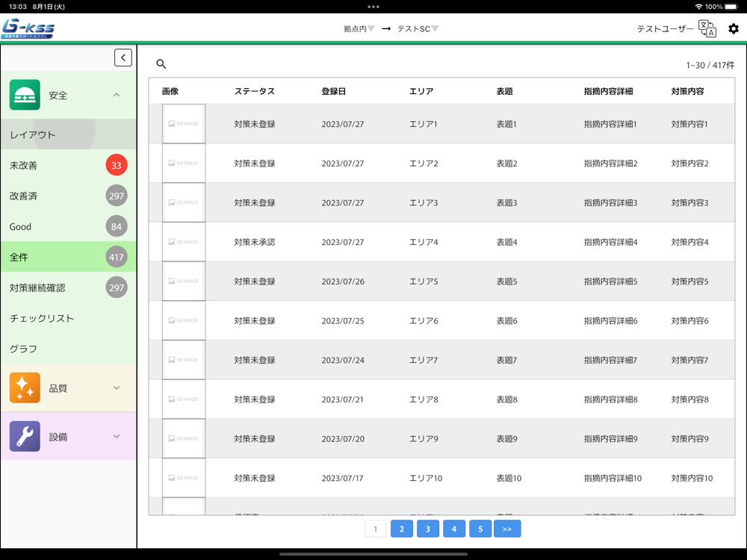Open the グラフ menu item
The height and width of the screenshot is (560, 747).
pos(68,349)
